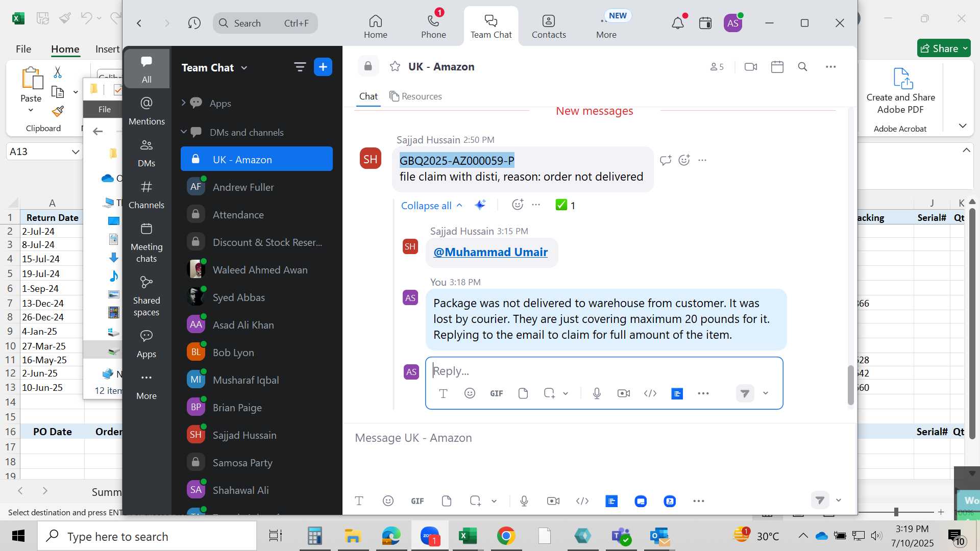The height and width of the screenshot is (551, 980).
Task: Schedule meeting from channel header calendar icon
Action: 777,67
